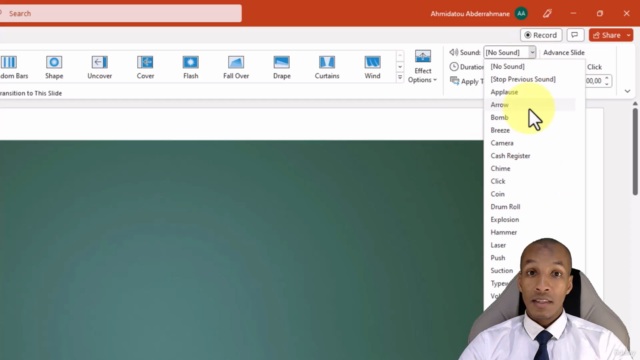Expand the transition gallery More arrow

tap(400, 77)
